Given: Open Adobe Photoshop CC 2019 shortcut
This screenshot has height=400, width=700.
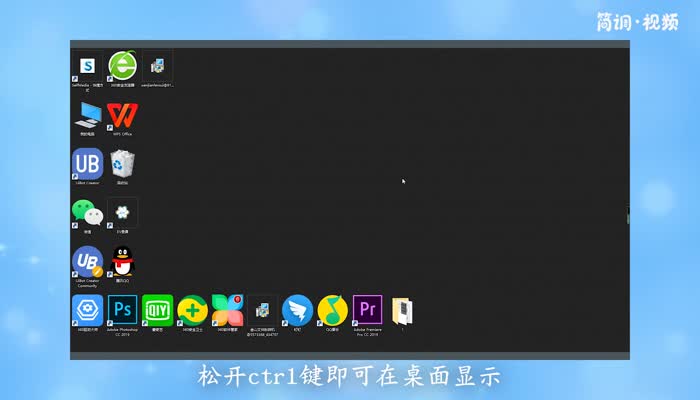Looking at the screenshot, I should [x=122, y=309].
